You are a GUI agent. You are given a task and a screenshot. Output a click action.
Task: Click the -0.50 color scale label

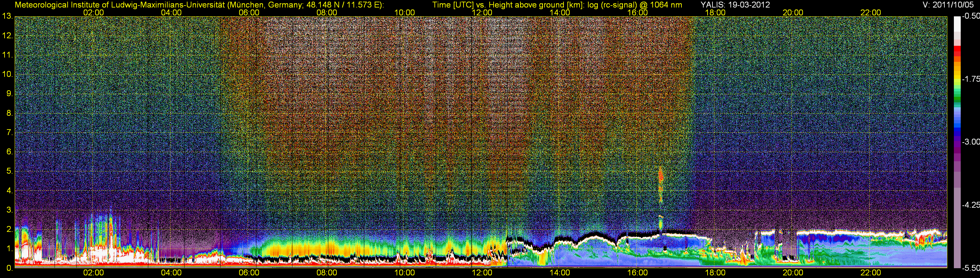971,16
